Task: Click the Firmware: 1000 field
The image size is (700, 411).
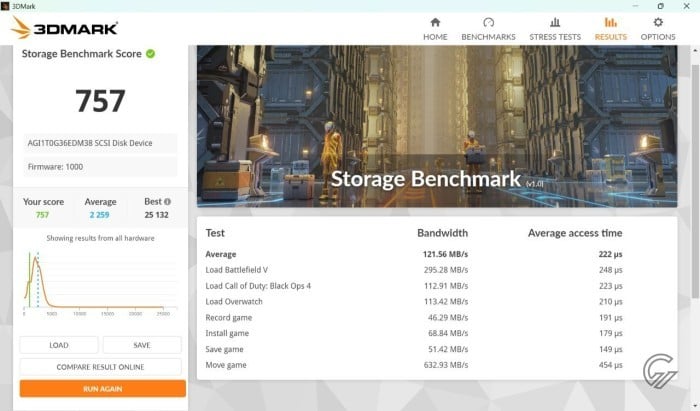Action: (x=100, y=167)
